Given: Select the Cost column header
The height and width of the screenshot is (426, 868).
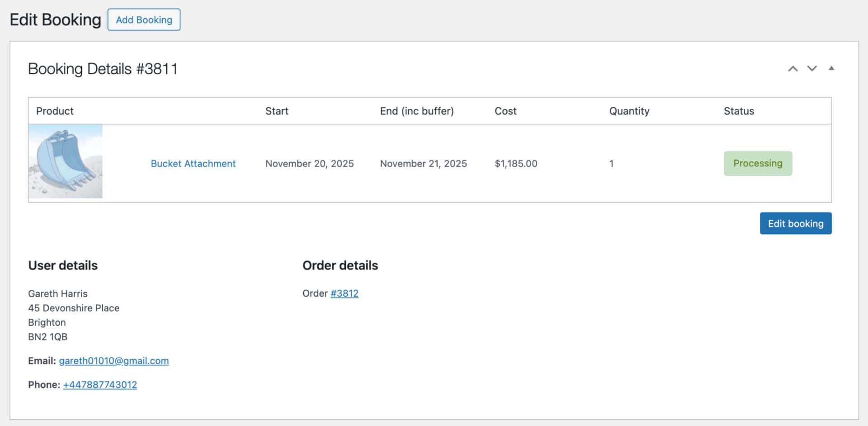Looking at the screenshot, I should click(505, 111).
